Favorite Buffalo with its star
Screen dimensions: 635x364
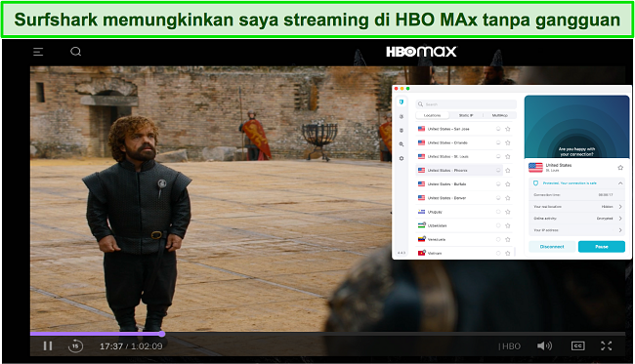pos(508,184)
